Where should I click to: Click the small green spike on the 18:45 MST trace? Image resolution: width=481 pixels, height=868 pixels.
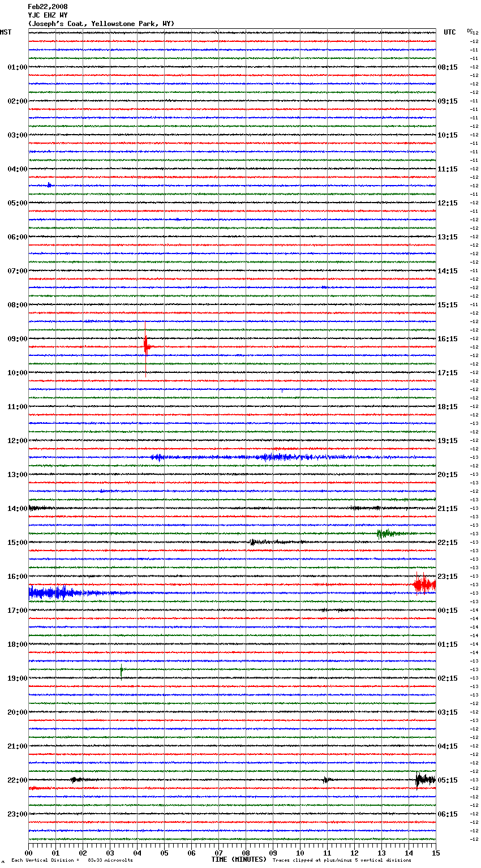point(121,671)
